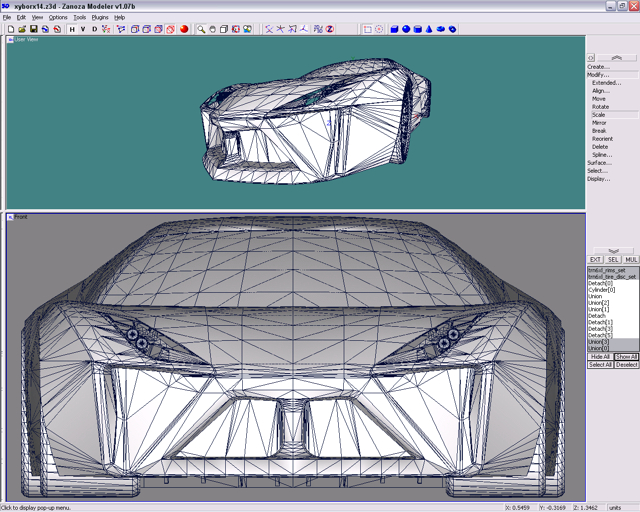
Task: Click the Hide All button
Action: point(599,356)
